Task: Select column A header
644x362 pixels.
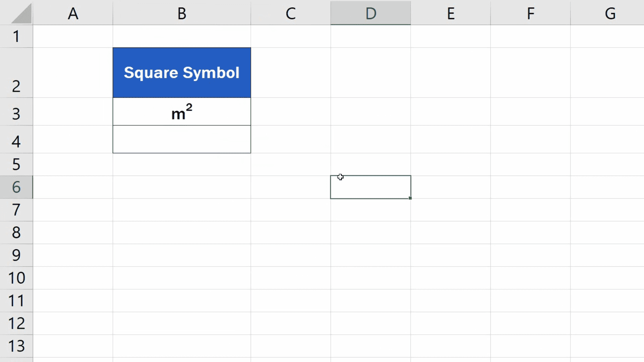Action: click(x=73, y=13)
